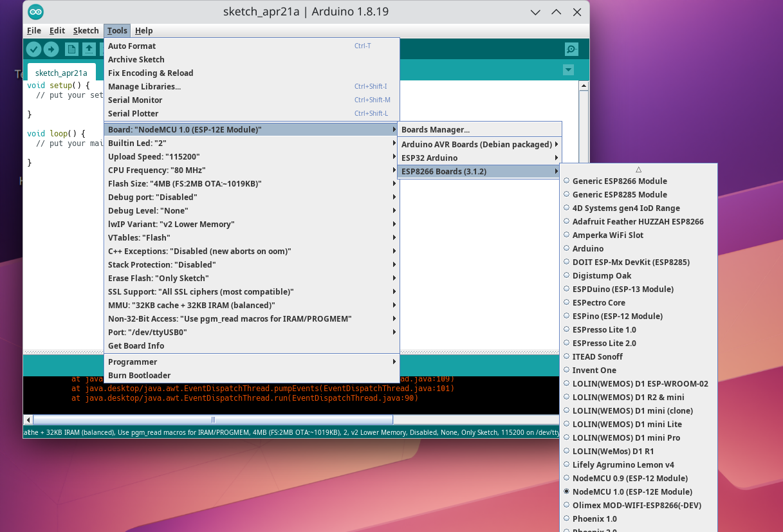
Task: Open SSL Support submenu
Action: click(252, 291)
